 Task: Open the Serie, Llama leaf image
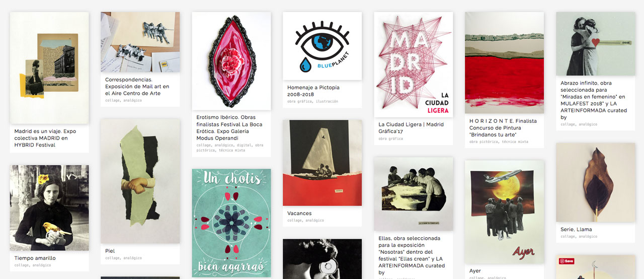(x=595, y=182)
